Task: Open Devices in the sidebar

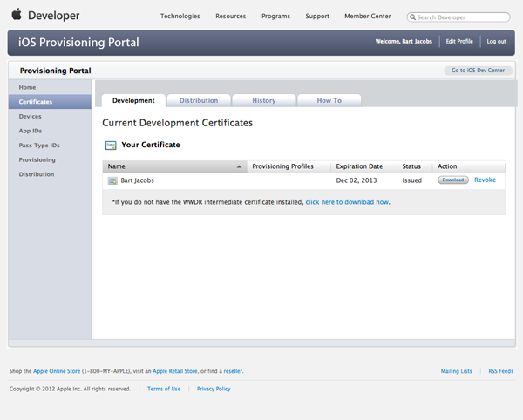Action: [x=50, y=117]
